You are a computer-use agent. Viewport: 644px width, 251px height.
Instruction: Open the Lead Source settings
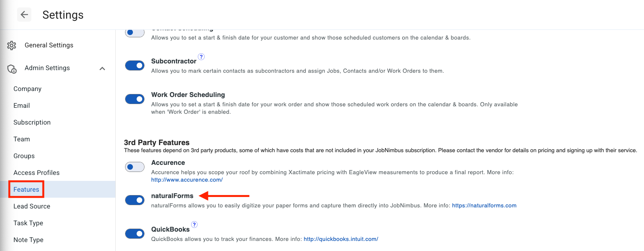[x=32, y=206]
